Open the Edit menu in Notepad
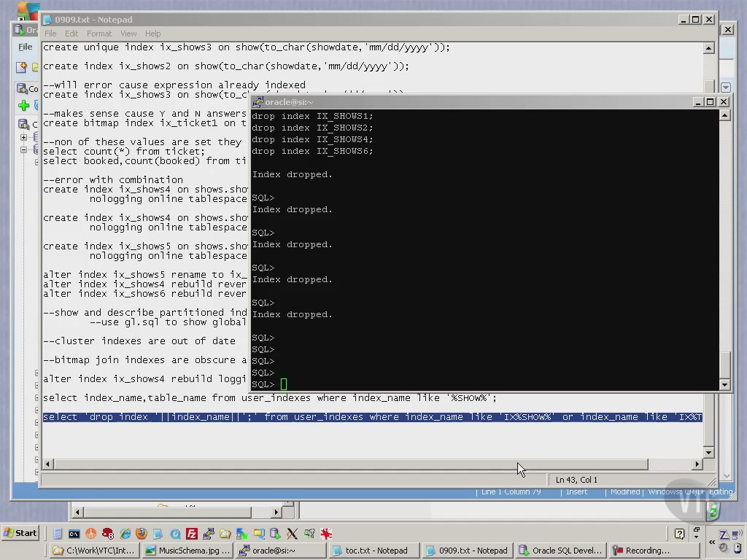The image size is (747, 560). point(71,34)
